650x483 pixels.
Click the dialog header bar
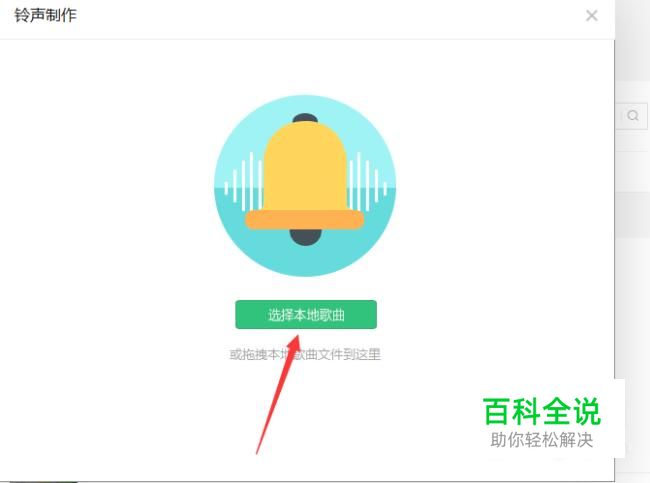[x=307, y=19]
